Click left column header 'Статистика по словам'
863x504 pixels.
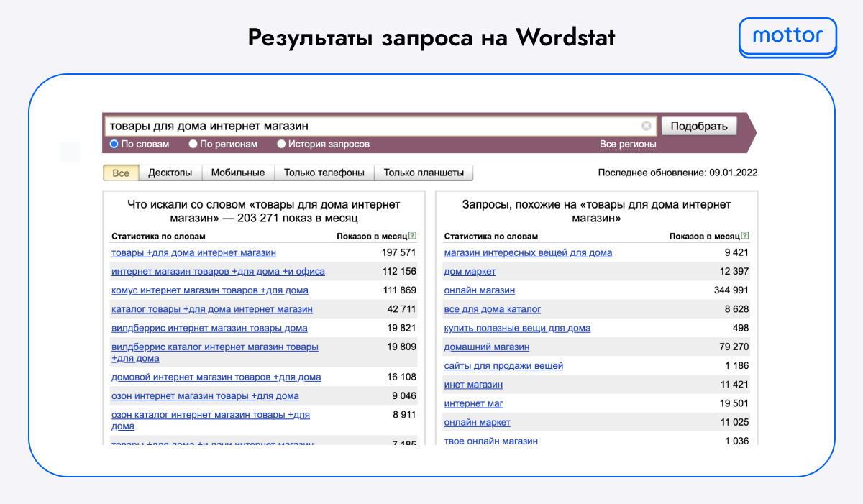pos(158,237)
